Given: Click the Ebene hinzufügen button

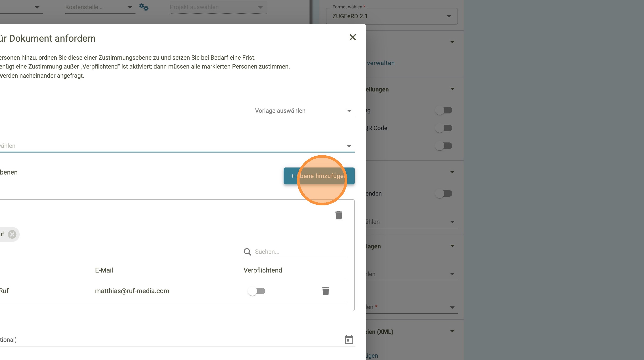Looking at the screenshot, I should (319, 176).
